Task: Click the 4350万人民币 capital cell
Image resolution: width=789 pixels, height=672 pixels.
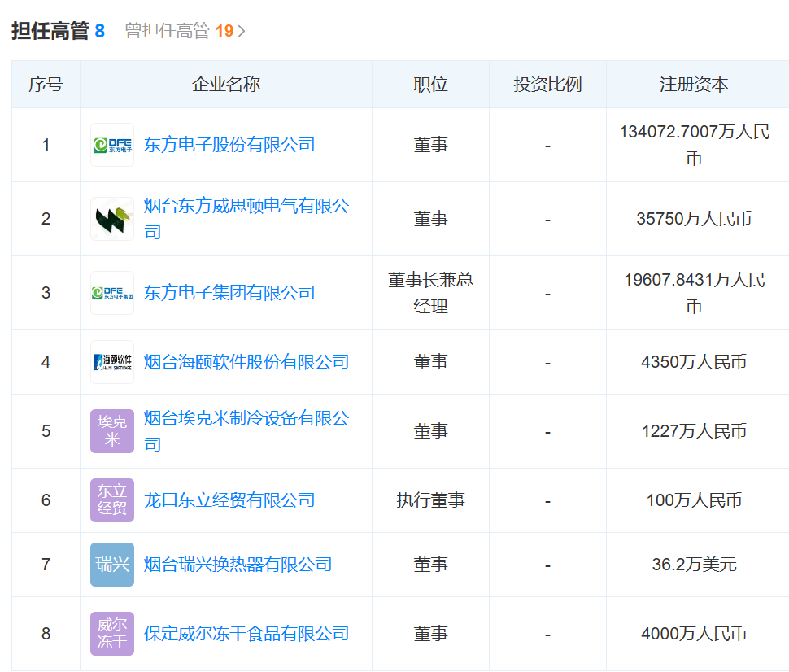Action: click(694, 362)
